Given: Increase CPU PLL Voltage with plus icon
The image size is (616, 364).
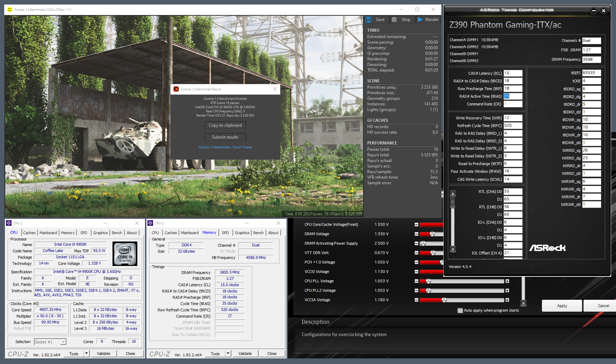Looking at the screenshot, I should (x=507, y=281).
